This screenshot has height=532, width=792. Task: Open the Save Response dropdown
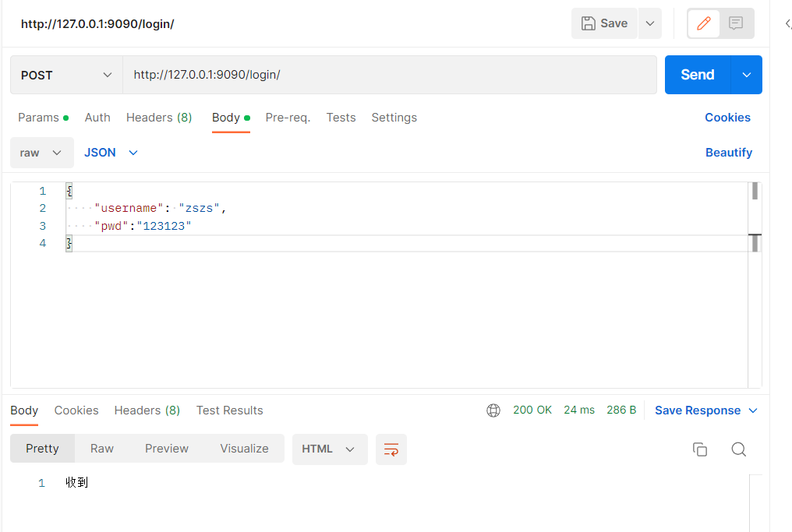click(x=706, y=410)
